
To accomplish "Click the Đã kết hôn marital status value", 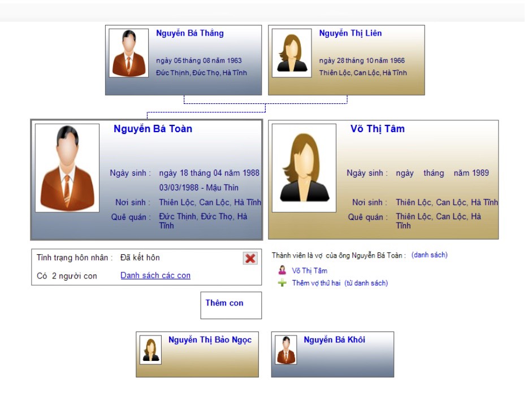I will [x=140, y=258].
